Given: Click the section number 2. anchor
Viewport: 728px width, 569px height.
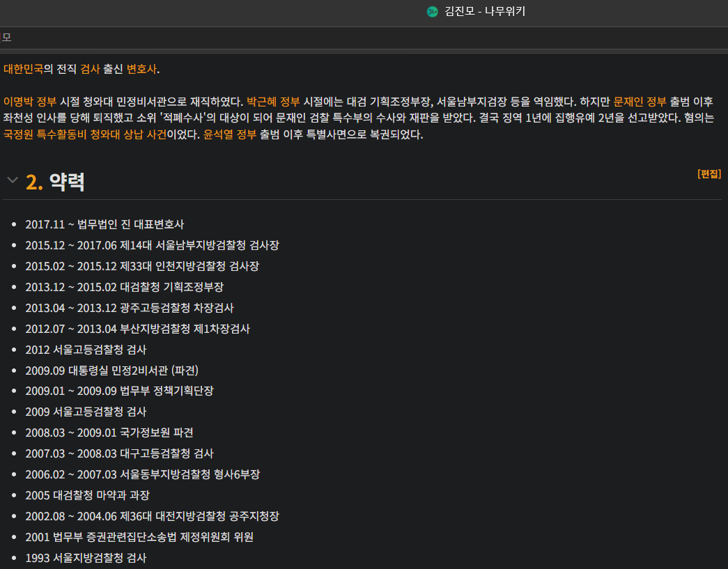Looking at the screenshot, I should coord(34,182).
